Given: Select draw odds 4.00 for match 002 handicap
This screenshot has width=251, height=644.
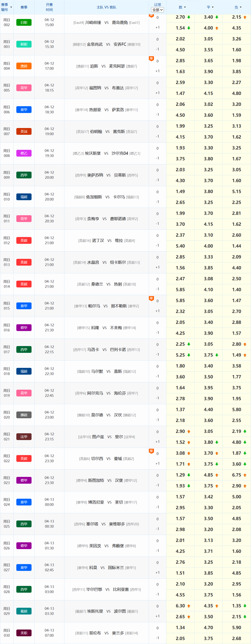Looking at the screenshot, I should tap(208, 28).
